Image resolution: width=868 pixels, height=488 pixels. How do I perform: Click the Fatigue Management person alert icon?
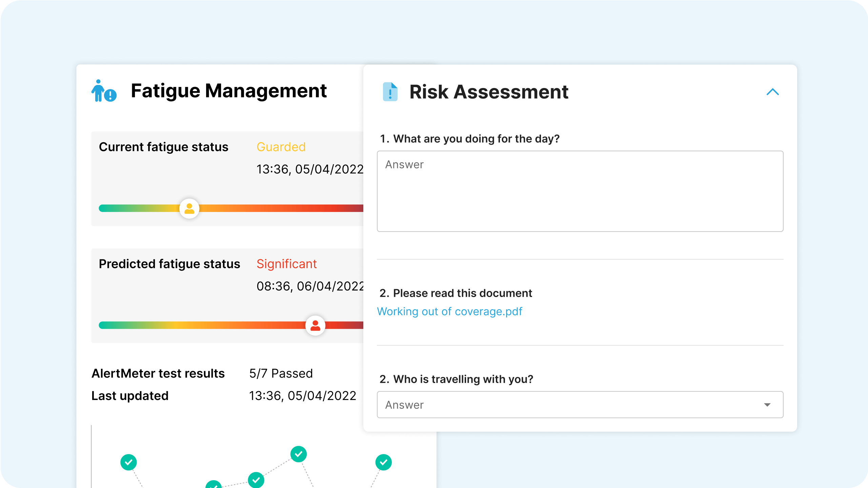click(103, 91)
